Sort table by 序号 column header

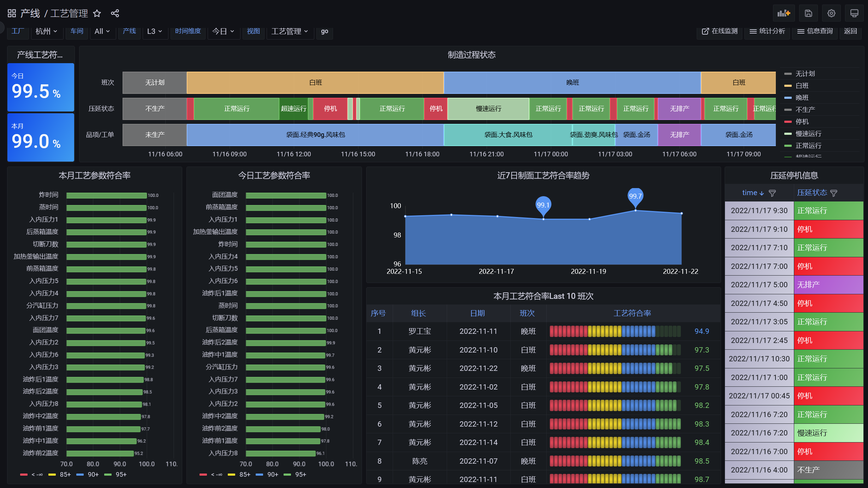(378, 313)
